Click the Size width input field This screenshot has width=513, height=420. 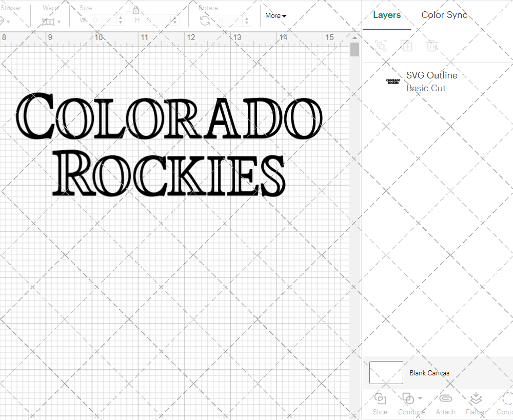click(103, 21)
